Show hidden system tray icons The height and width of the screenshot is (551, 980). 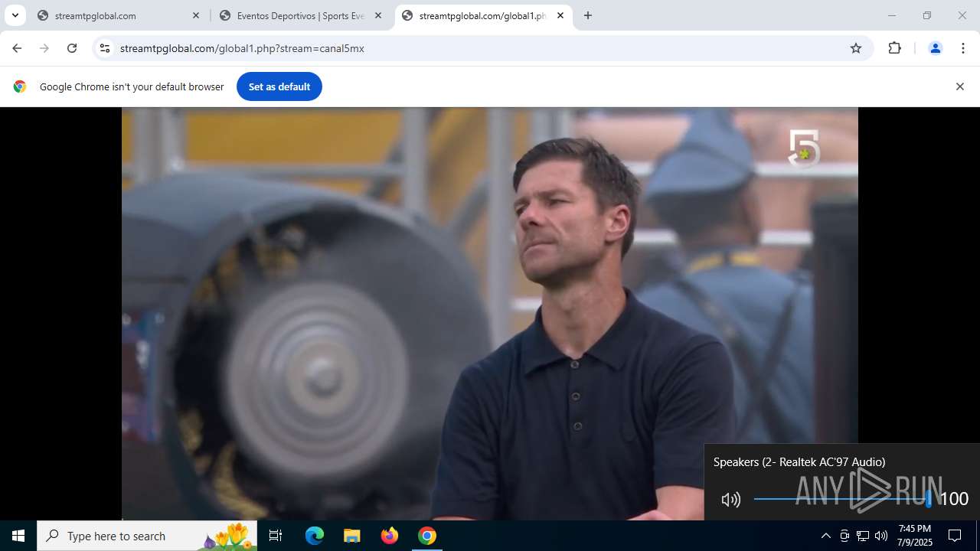point(825,536)
